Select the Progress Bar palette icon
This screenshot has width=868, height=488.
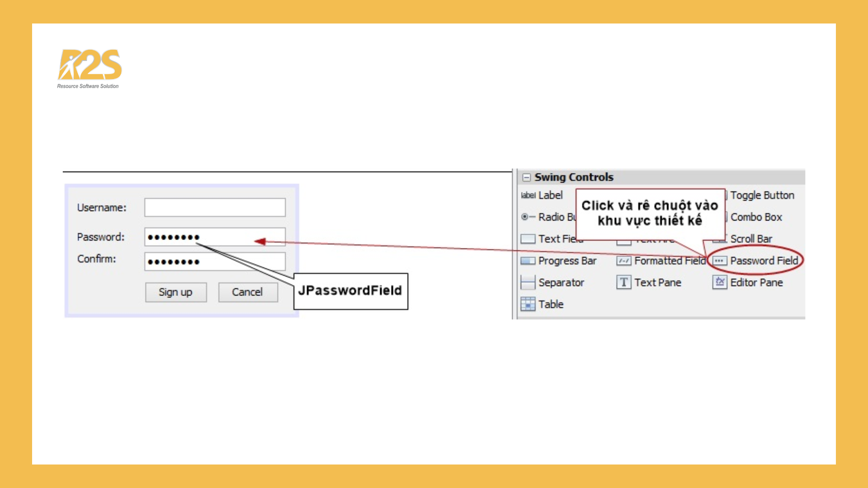528,261
